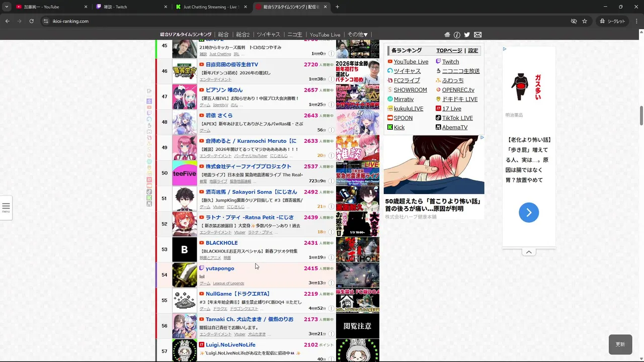Click the page vertical scrollbar thumb
Viewport: 644px width, 362px height.
point(641,116)
